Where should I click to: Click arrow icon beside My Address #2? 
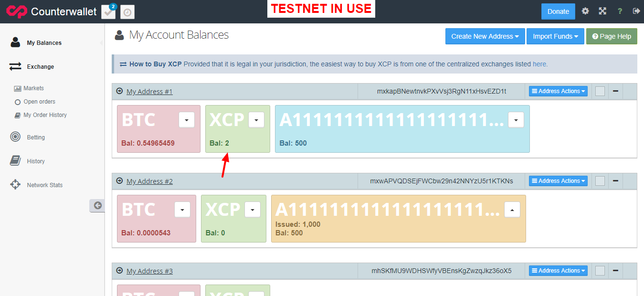point(119,180)
